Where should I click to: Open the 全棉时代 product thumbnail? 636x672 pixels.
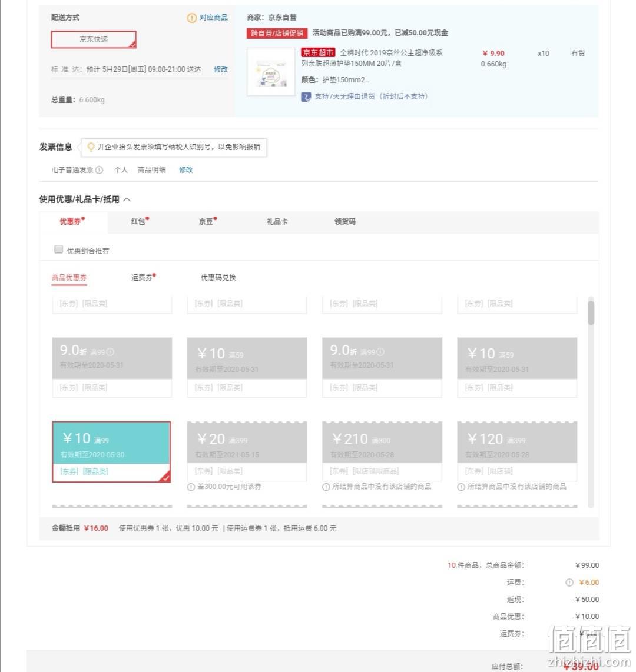click(271, 72)
